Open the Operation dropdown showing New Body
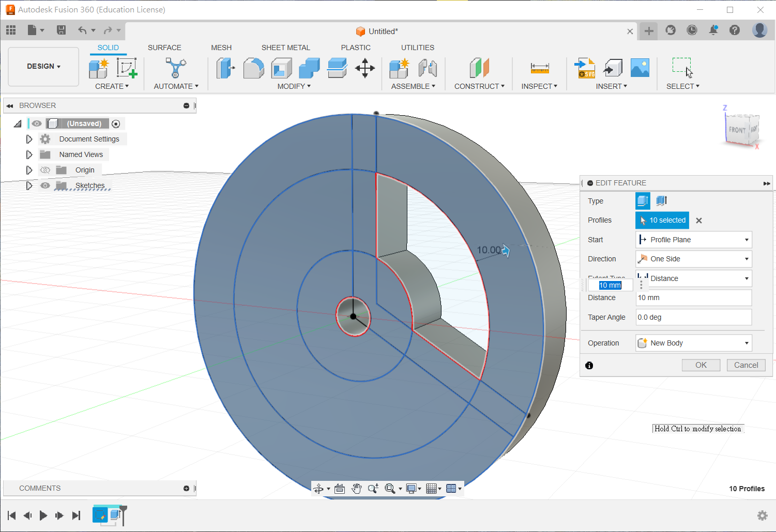Viewport: 776px width, 532px height. (x=693, y=343)
